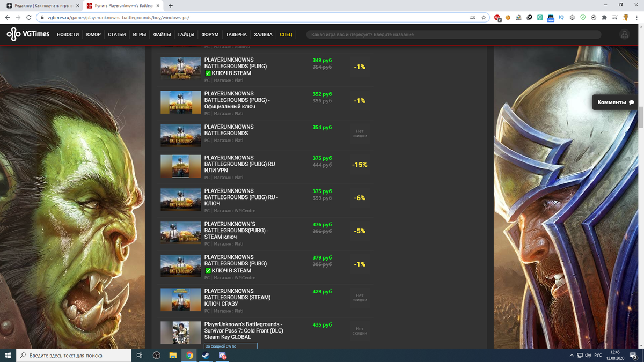Launch OBS Studio from the taskbar

pos(156,355)
